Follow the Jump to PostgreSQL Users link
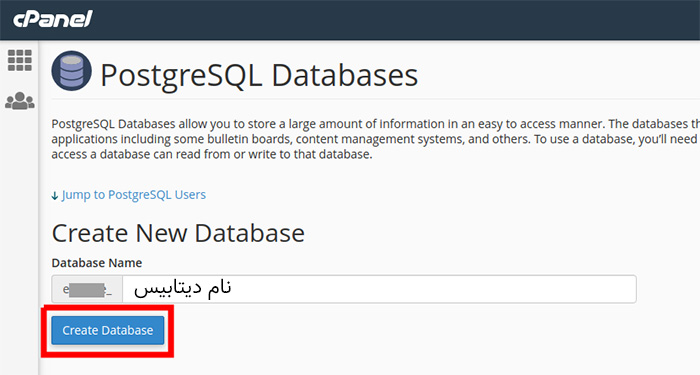 point(133,195)
